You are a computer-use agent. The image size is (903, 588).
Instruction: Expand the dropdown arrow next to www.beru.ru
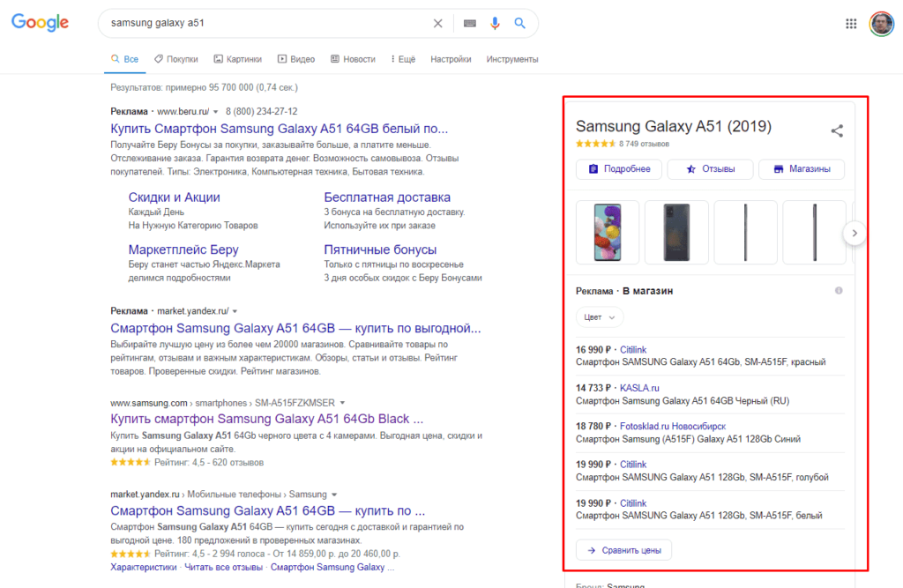coord(215,112)
